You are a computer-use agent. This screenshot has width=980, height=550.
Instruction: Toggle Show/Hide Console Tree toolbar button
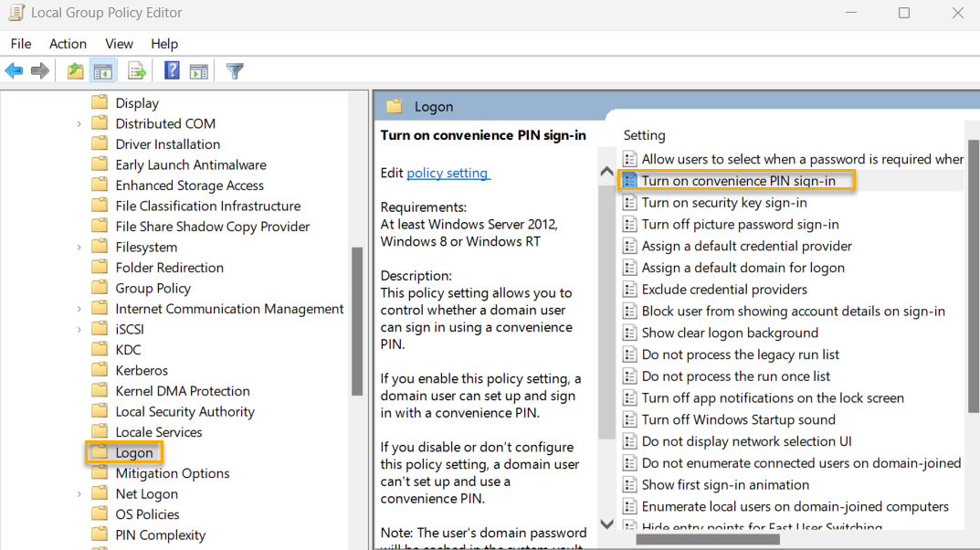point(103,71)
